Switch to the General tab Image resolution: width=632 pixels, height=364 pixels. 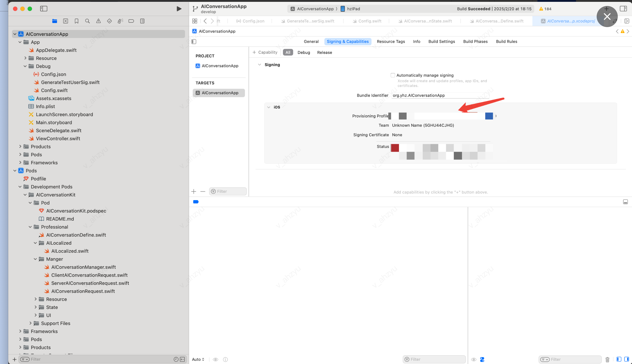point(311,42)
